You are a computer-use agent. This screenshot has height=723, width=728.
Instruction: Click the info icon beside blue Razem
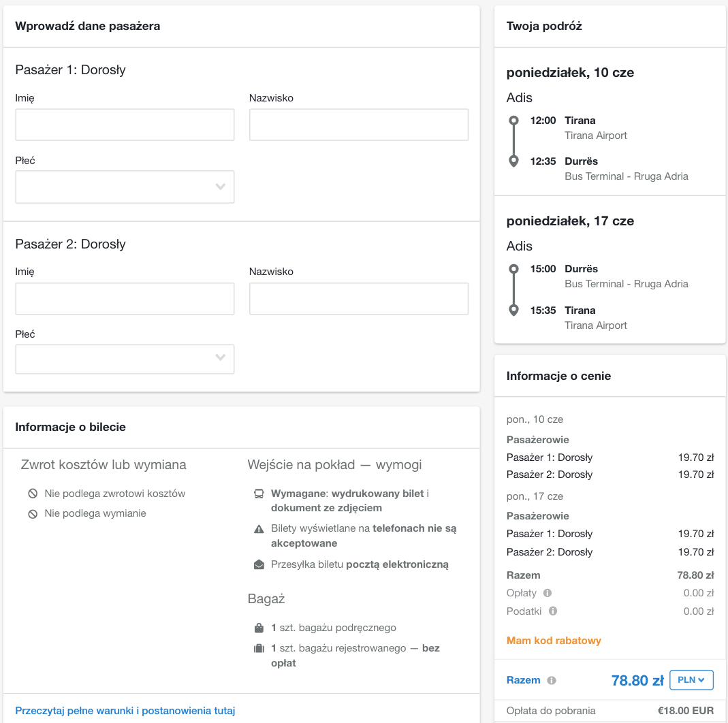pyautogui.click(x=551, y=680)
